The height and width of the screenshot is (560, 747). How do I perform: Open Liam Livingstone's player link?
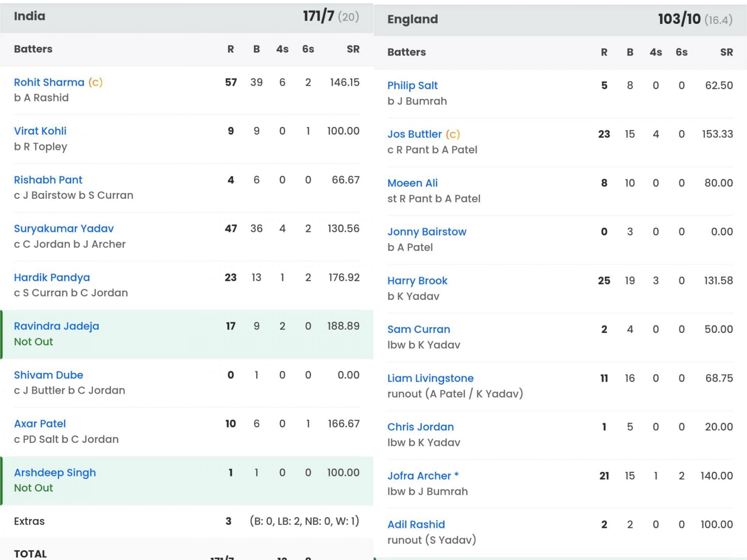[x=430, y=378]
